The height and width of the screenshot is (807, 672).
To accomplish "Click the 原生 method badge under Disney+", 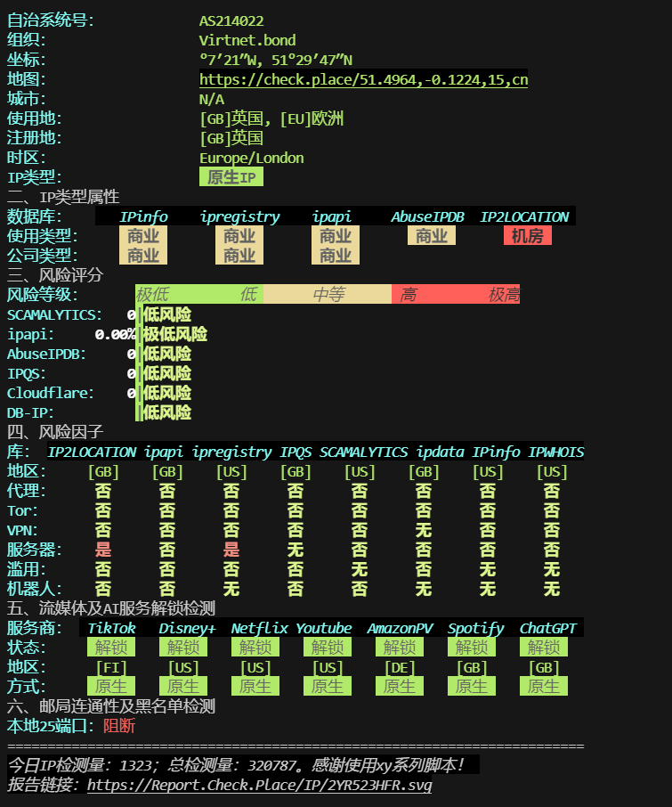I will coord(183,687).
